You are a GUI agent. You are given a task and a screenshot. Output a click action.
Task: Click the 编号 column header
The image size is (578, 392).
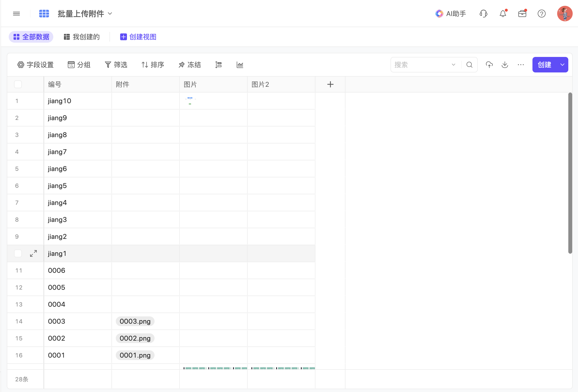(x=78, y=85)
